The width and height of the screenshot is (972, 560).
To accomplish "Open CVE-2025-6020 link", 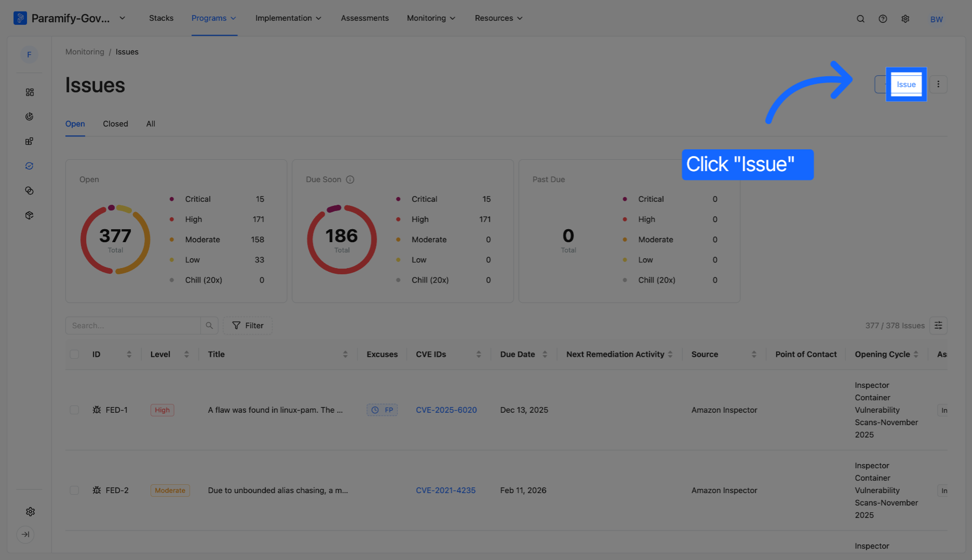I will click(x=446, y=410).
